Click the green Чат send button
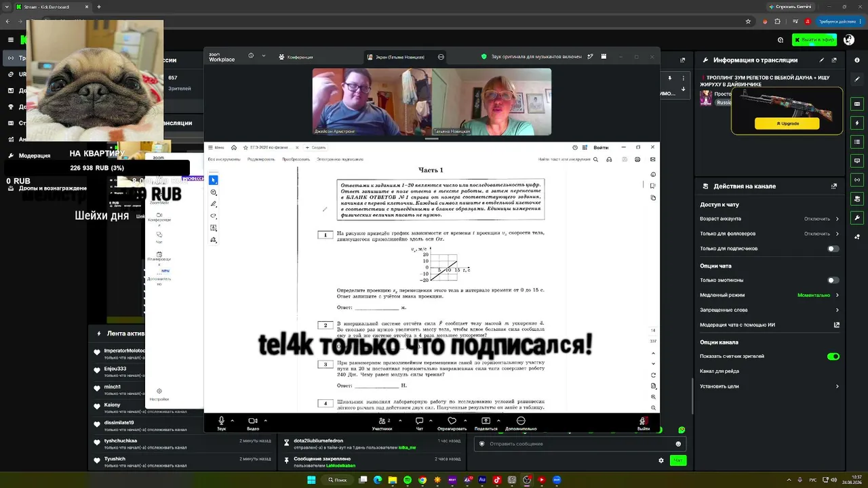Viewport: 868px width, 488px height. click(677, 460)
